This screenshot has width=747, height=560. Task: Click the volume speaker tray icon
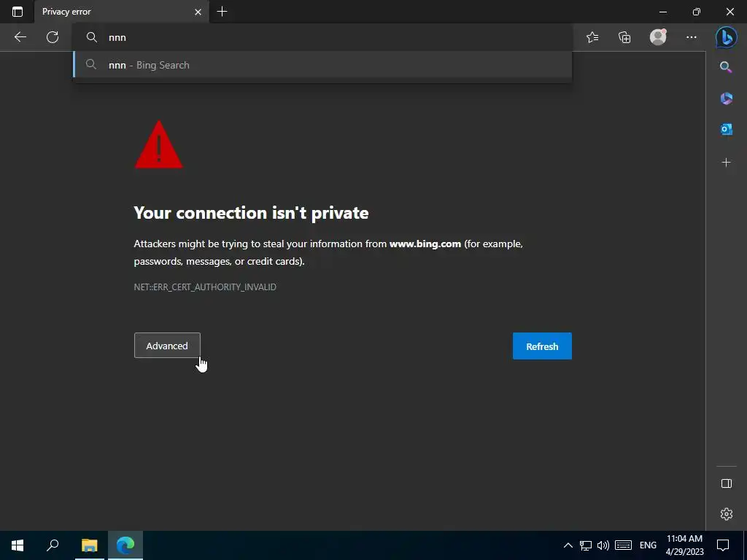pos(603,545)
